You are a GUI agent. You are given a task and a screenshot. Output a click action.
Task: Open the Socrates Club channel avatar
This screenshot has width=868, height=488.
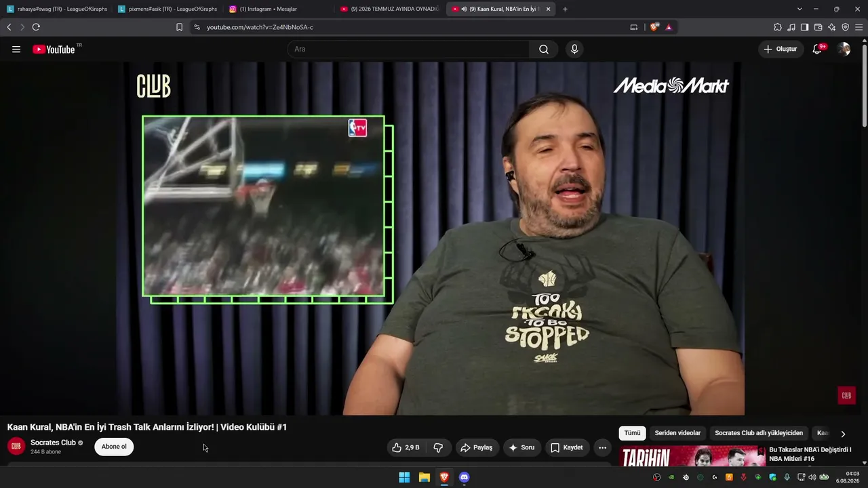[16, 447]
